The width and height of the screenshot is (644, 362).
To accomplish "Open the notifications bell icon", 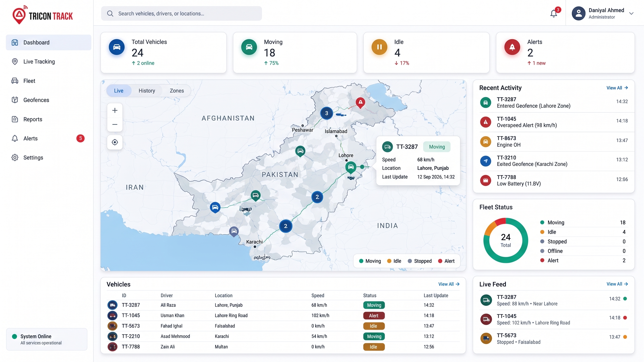I will 553,13.
